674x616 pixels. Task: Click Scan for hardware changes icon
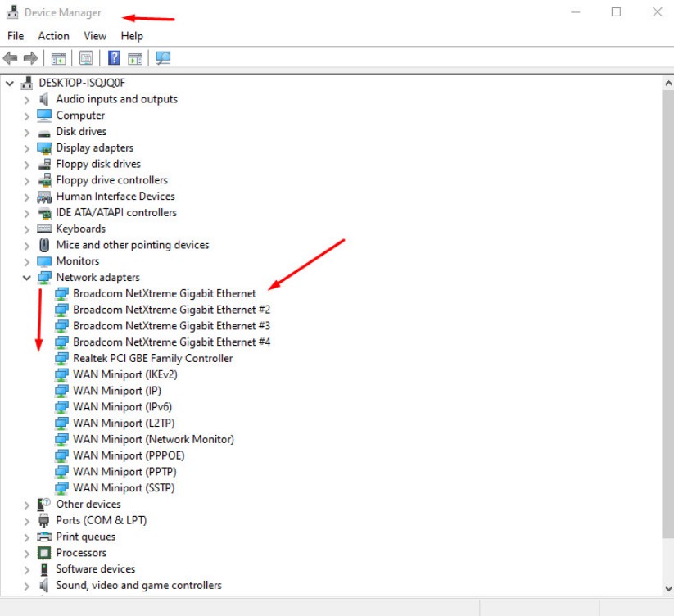pyautogui.click(x=163, y=58)
